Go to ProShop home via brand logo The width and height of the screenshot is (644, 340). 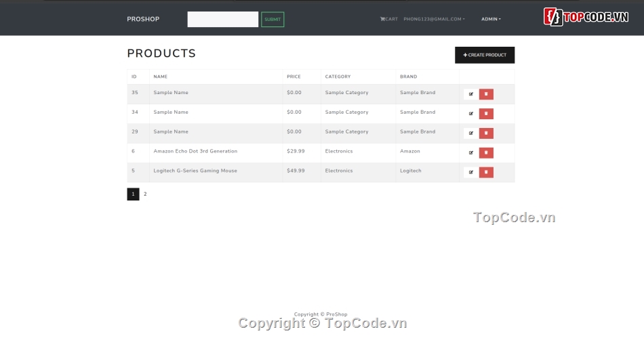click(x=143, y=19)
